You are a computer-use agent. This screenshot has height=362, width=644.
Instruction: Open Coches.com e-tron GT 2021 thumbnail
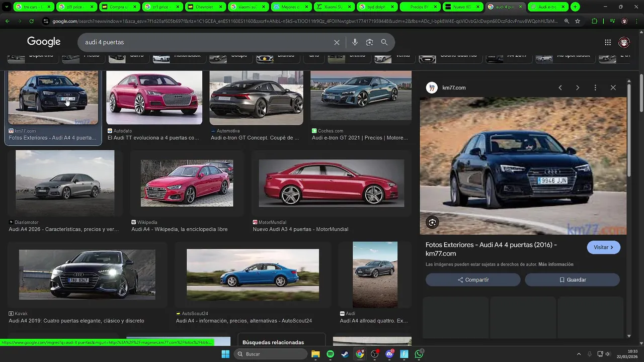pos(361,96)
